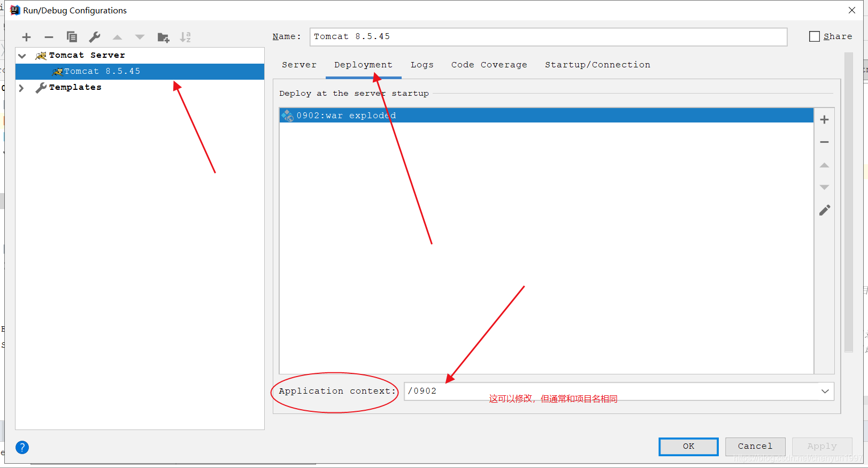Switch to the Logs tab
The height and width of the screenshot is (468, 868).
click(x=422, y=65)
